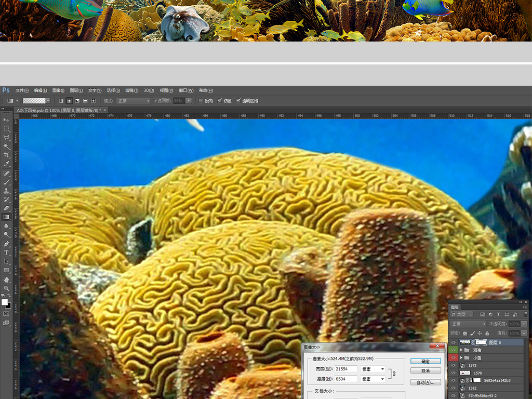Click the 自动(A)... button

425,382
